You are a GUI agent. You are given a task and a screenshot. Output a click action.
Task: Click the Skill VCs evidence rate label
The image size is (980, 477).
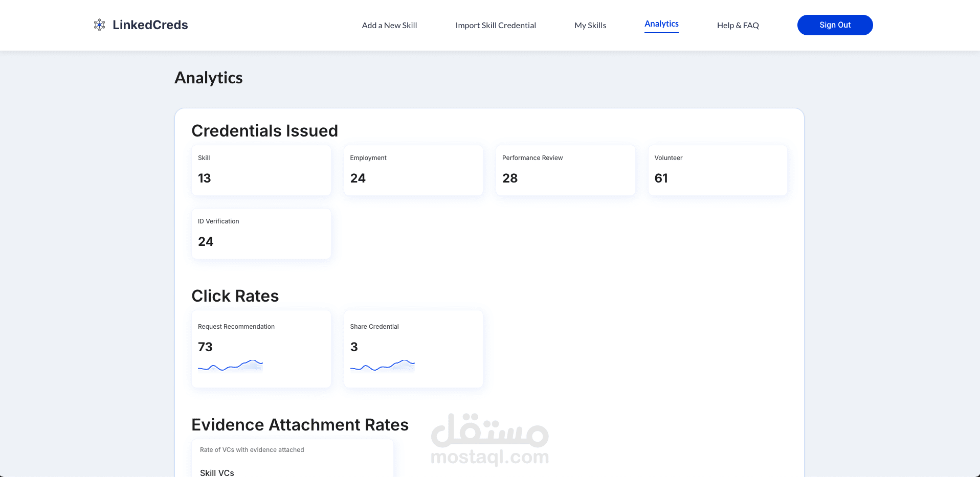tap(217, 472)
